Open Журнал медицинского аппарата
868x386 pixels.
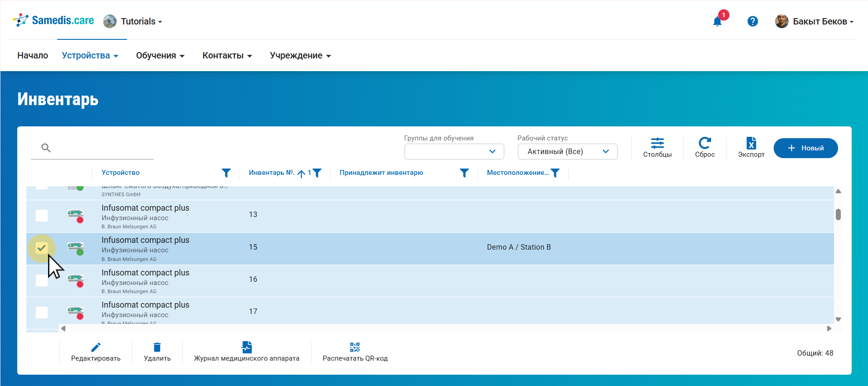[x=247, y=352]
